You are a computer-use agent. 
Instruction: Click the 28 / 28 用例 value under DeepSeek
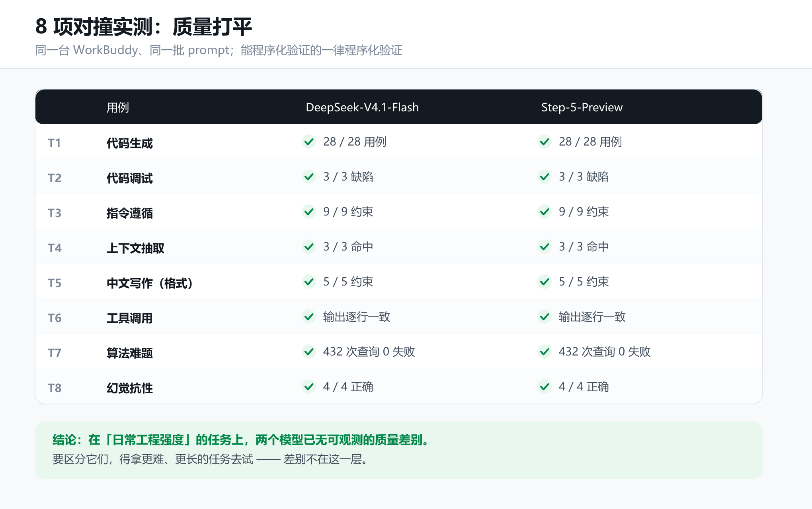[355, 142]
